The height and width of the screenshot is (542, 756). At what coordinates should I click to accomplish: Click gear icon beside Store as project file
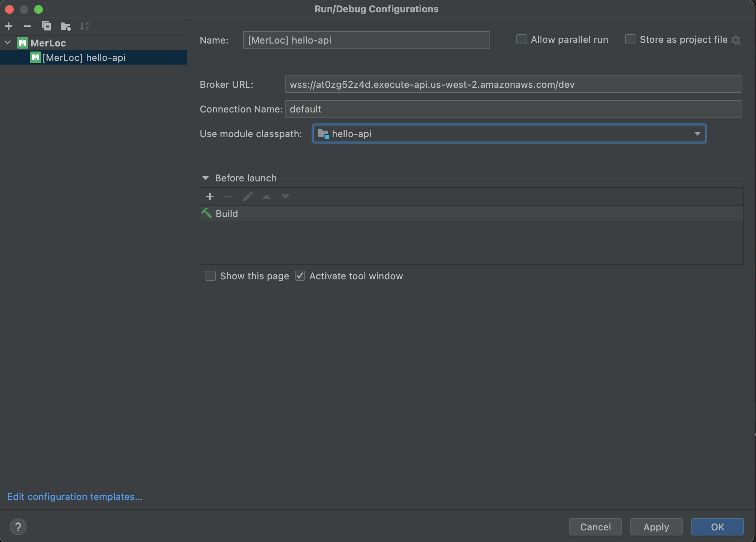coord(736,40)
